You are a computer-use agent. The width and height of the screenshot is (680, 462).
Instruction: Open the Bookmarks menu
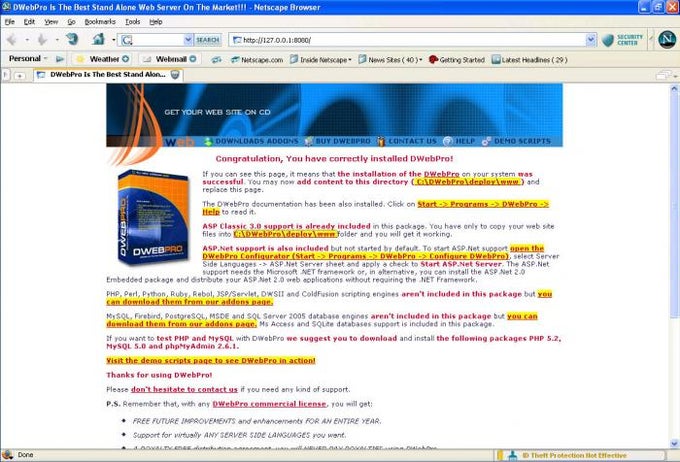point(100,22)
